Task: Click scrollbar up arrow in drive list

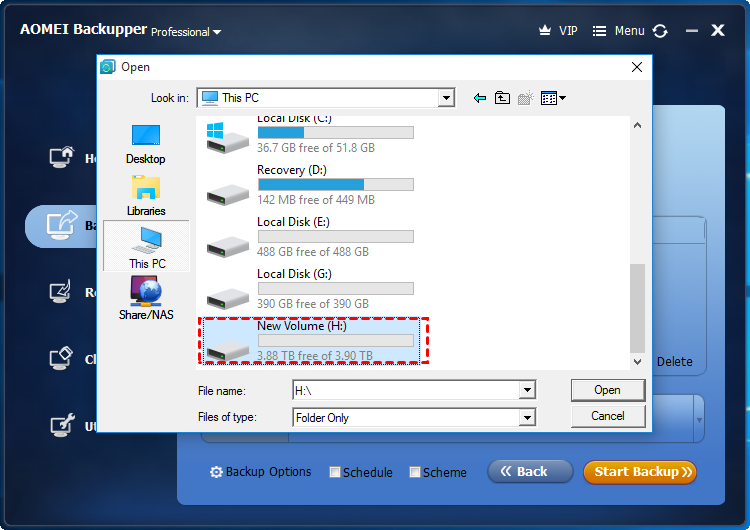Action: [x=637, y=125]
